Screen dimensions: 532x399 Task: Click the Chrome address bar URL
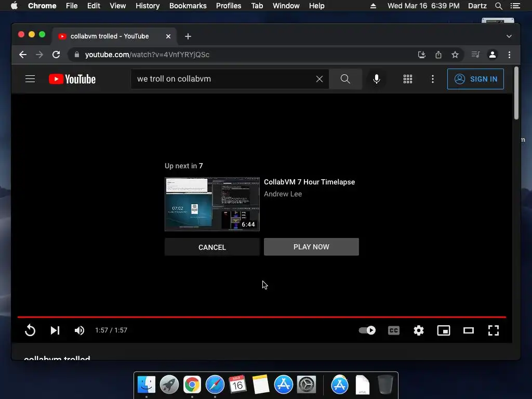tap(147, 55)
